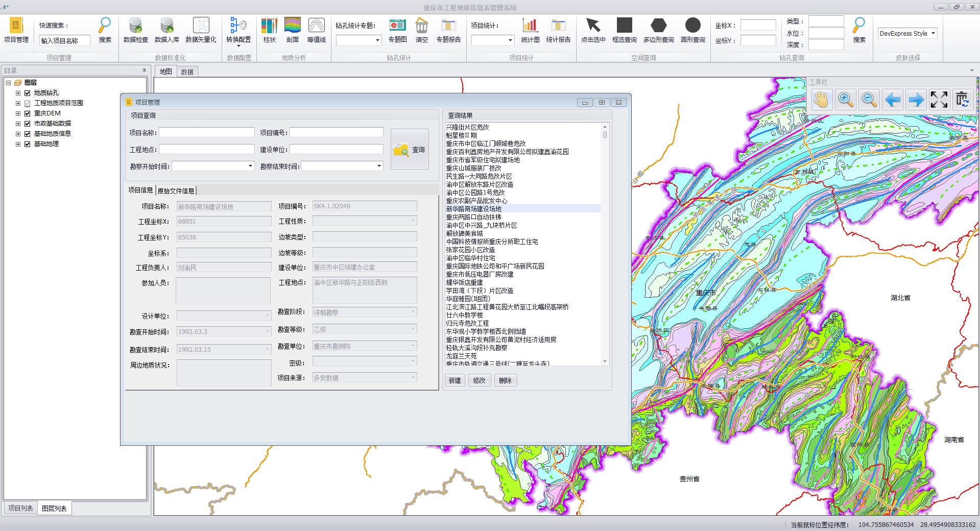This screenshot has width=980, height=531.
Task: Click the 删除 button below the results list
Action: [x=505, y=380]
